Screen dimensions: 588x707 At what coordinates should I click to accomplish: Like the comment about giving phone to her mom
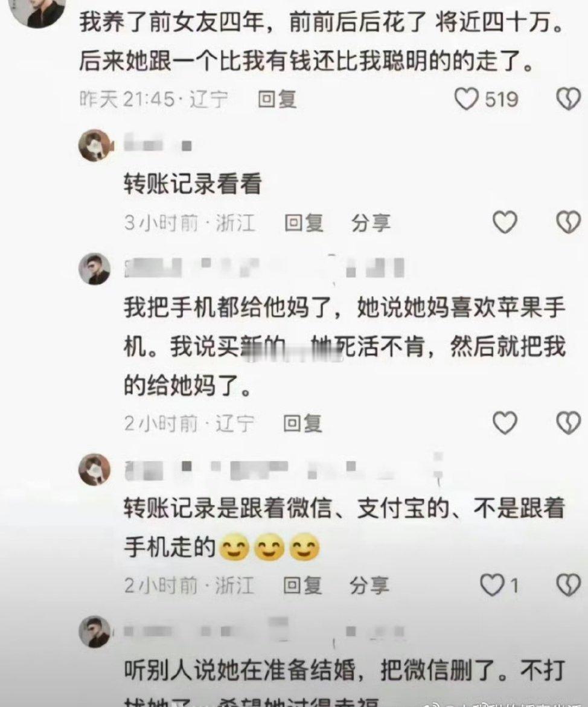pos(504,423)
